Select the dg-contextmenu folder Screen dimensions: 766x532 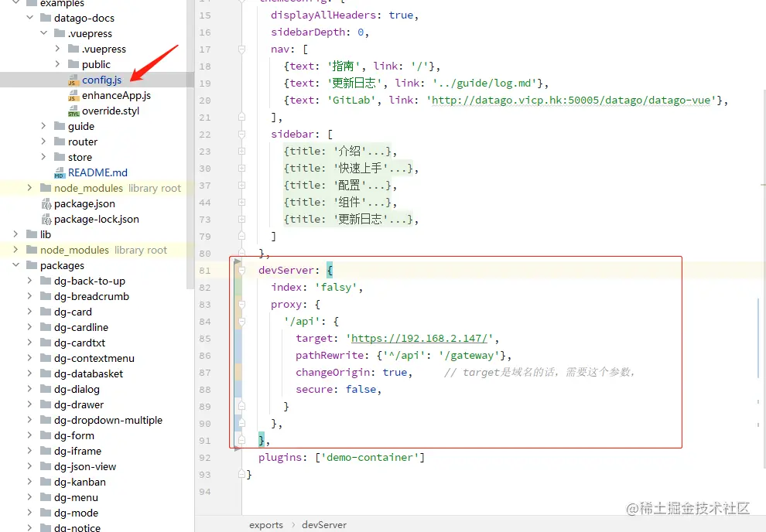[x=94, y=358]
